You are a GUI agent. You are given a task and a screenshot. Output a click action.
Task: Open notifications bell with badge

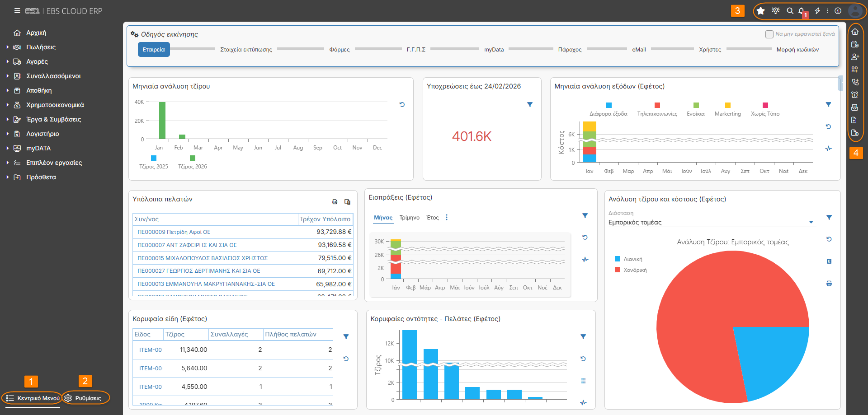pos(802,11)
